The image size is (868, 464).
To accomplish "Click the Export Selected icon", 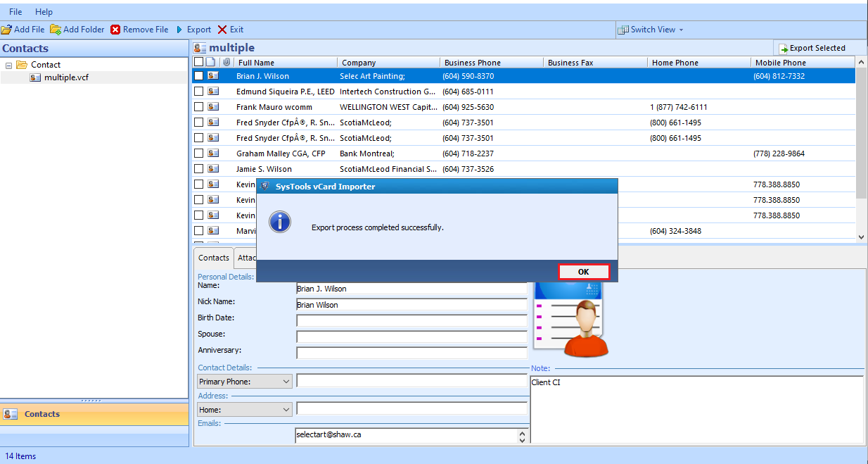I will tap(783, 49).
